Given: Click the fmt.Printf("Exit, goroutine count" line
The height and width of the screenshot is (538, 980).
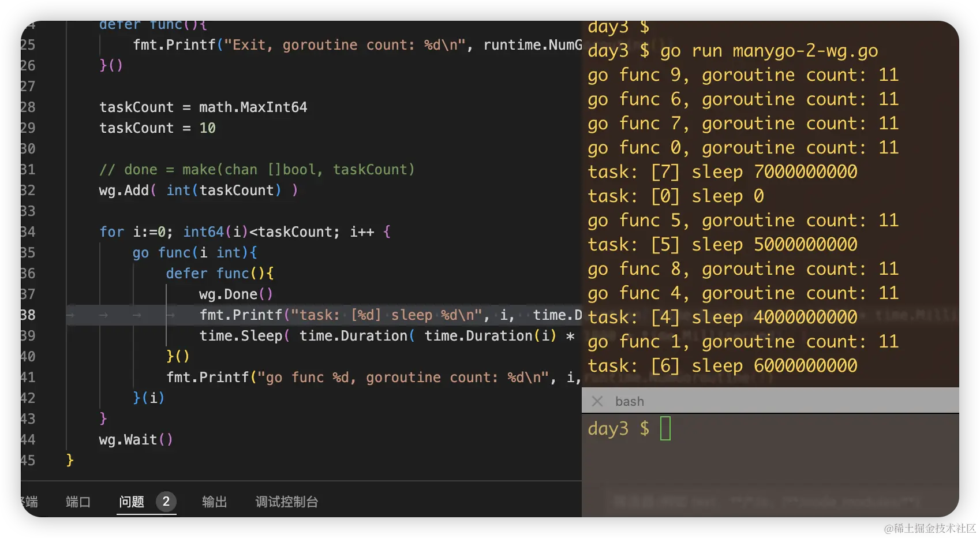Looking at the screenshot, I should click(x=357, y=45).
